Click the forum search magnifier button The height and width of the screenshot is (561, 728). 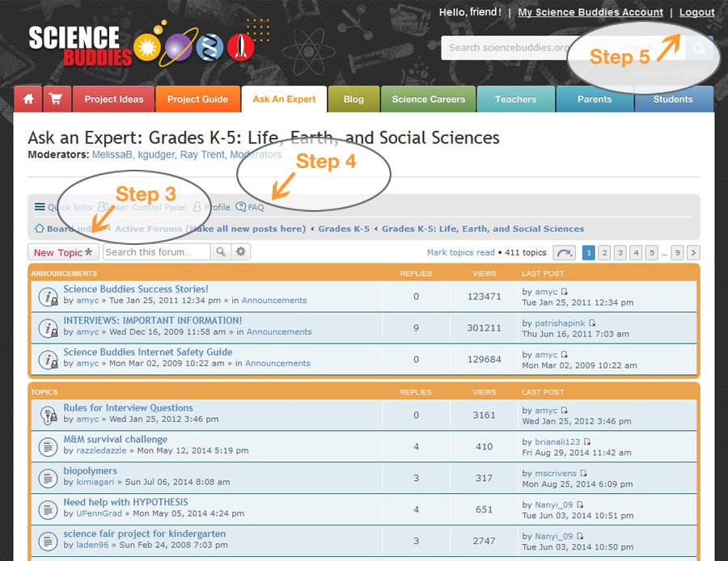click(221, 252)
